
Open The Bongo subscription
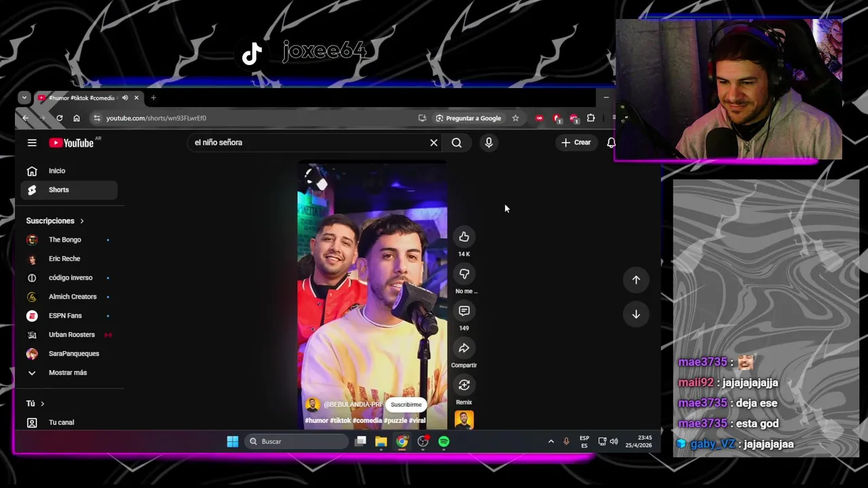[69, 240]
